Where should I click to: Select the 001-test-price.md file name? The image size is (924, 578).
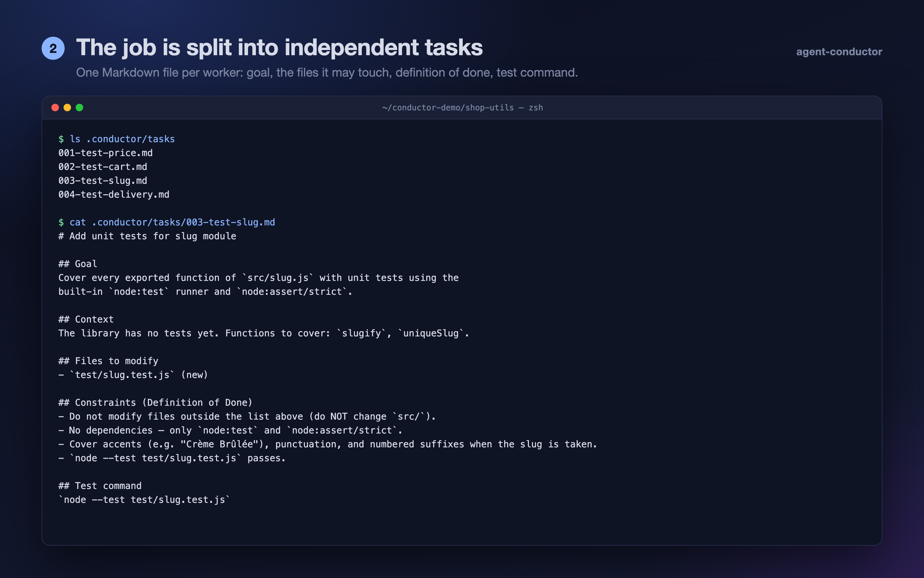click(x=105, y=153)
